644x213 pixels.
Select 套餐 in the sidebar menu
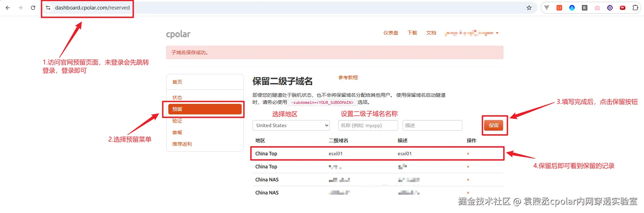tap(177, 132)
